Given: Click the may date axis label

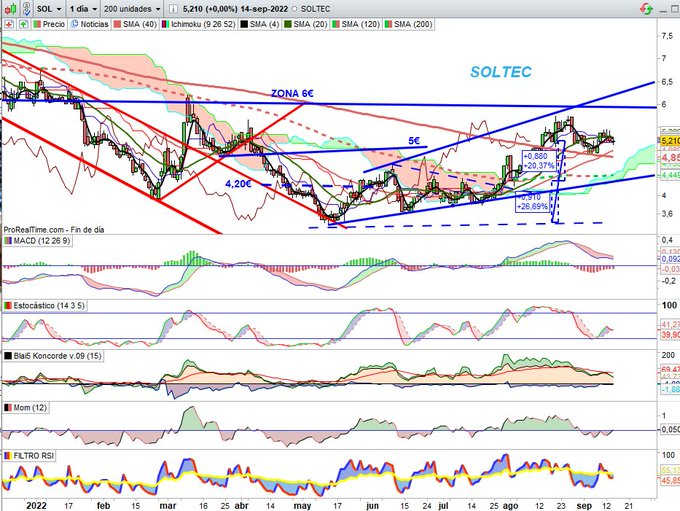Looking at the screenshot, I should (302, 505).
